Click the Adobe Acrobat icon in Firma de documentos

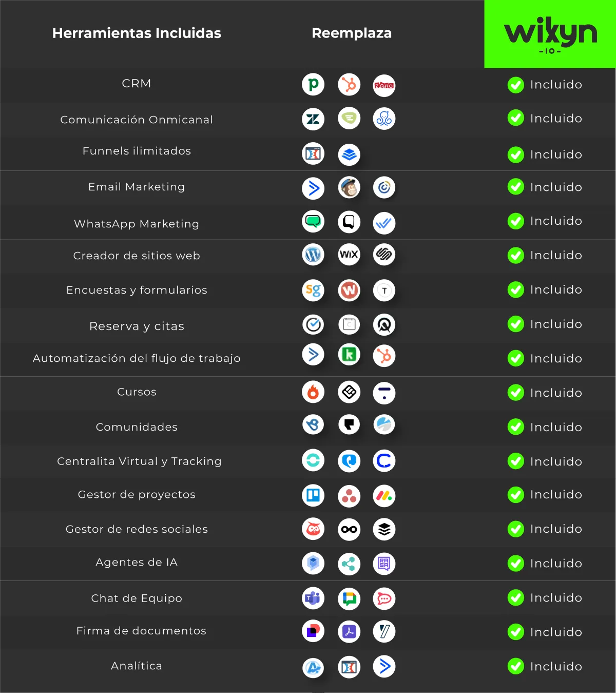coord(349,632)
